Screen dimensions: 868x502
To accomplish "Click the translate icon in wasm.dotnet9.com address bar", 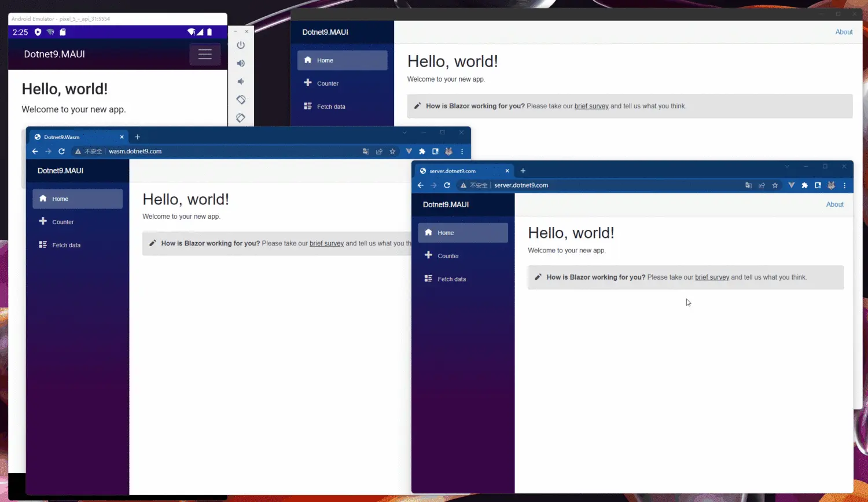I will [366, 152].
